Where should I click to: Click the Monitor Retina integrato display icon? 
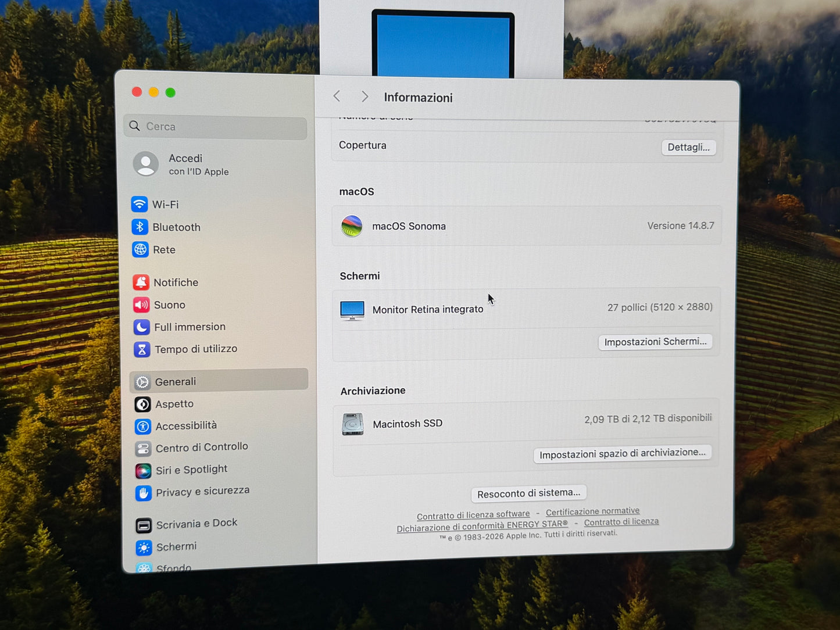point(352,310)
